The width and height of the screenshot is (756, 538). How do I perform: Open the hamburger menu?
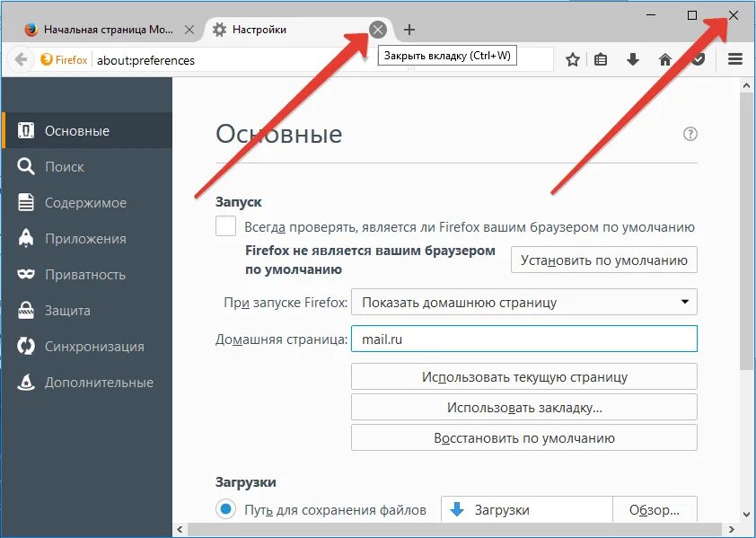(x=734, y=59)
